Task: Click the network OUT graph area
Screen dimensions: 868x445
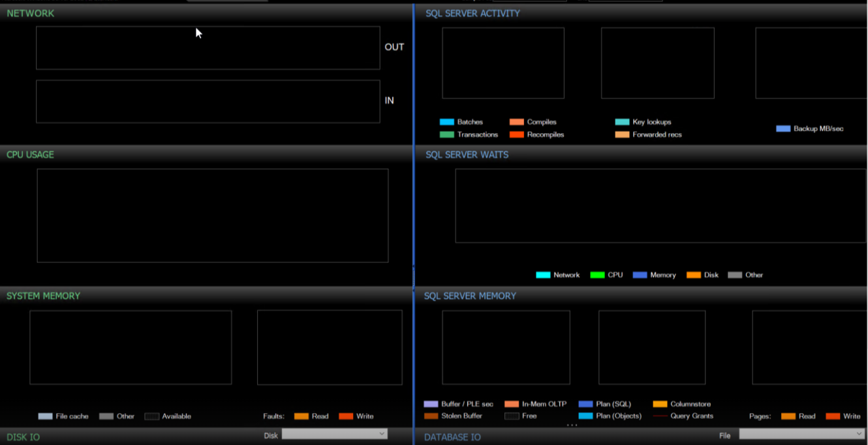Action: (x=208, y=48)
